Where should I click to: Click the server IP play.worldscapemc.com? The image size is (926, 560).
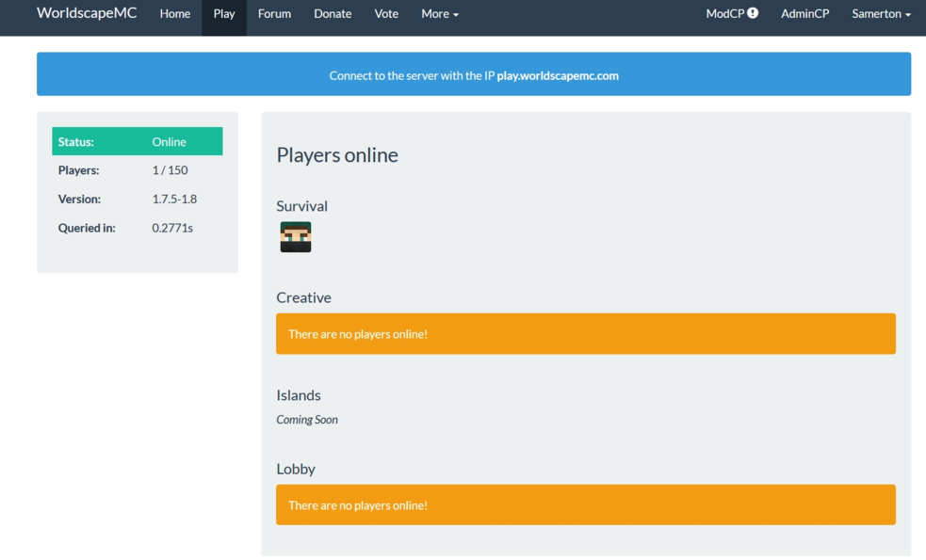tap(558, 75)
